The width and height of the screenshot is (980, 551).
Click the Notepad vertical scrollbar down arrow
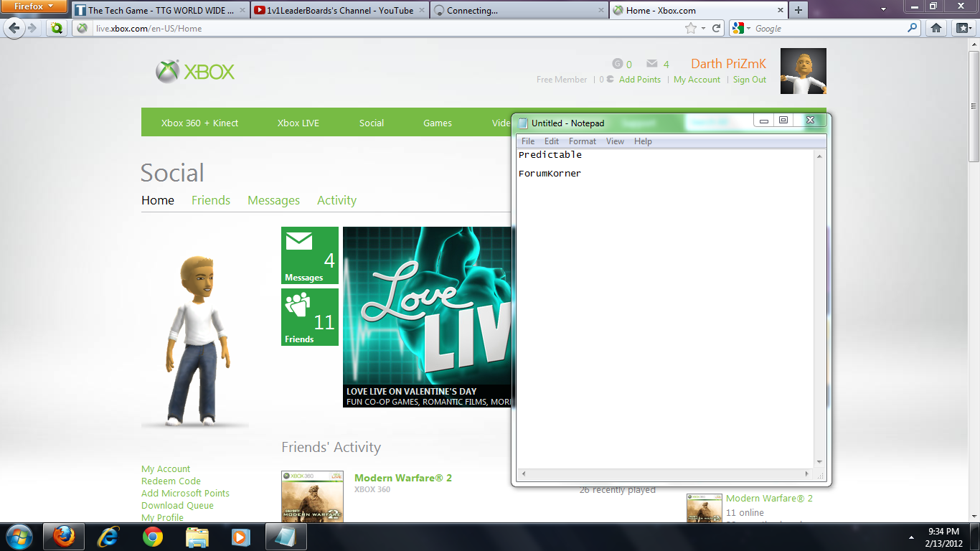(x=820, y=462)
